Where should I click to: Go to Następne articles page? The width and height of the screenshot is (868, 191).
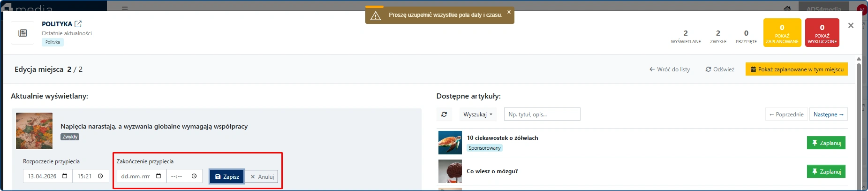point(828,115)
